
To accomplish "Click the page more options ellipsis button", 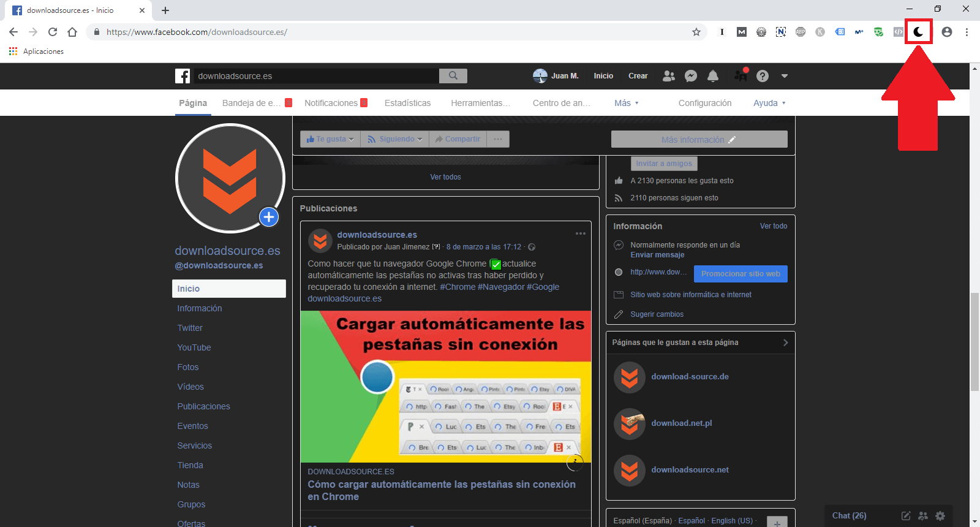I will point(498,139).
